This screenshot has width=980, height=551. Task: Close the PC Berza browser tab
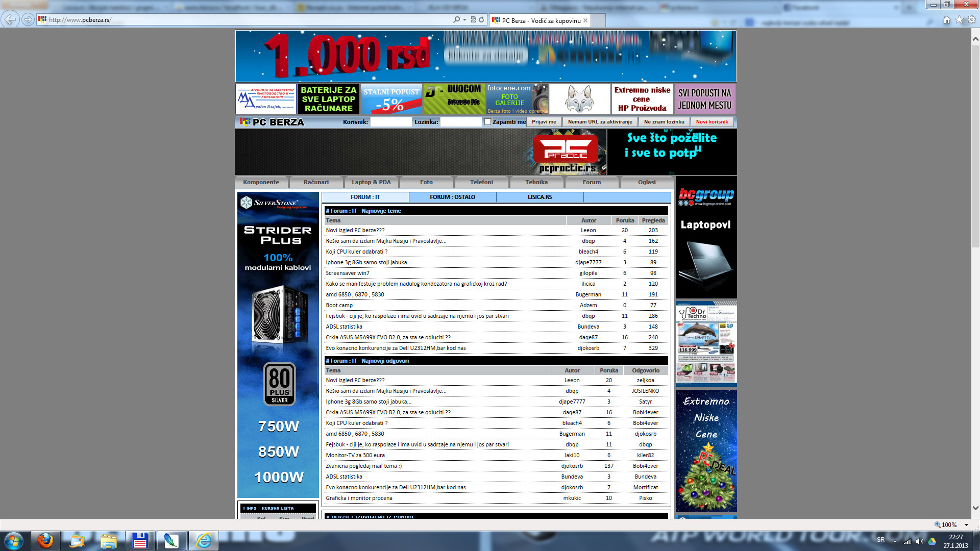585,20
